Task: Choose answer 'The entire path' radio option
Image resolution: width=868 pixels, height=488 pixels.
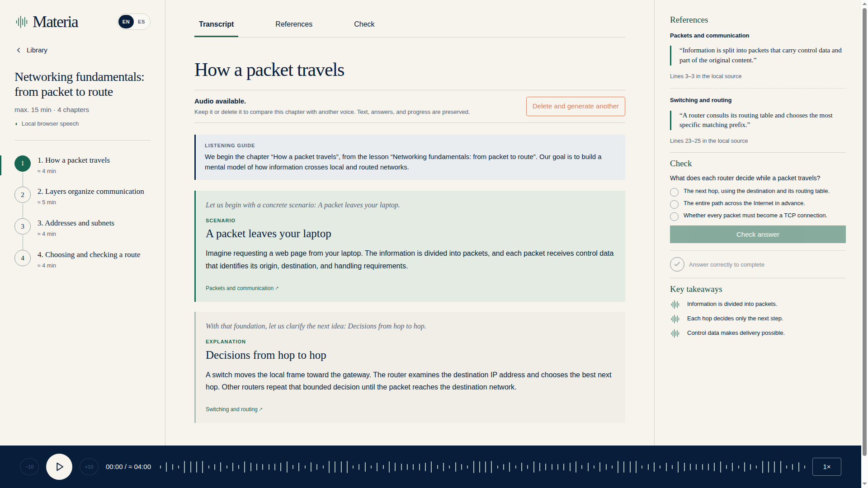Action: 674,204
